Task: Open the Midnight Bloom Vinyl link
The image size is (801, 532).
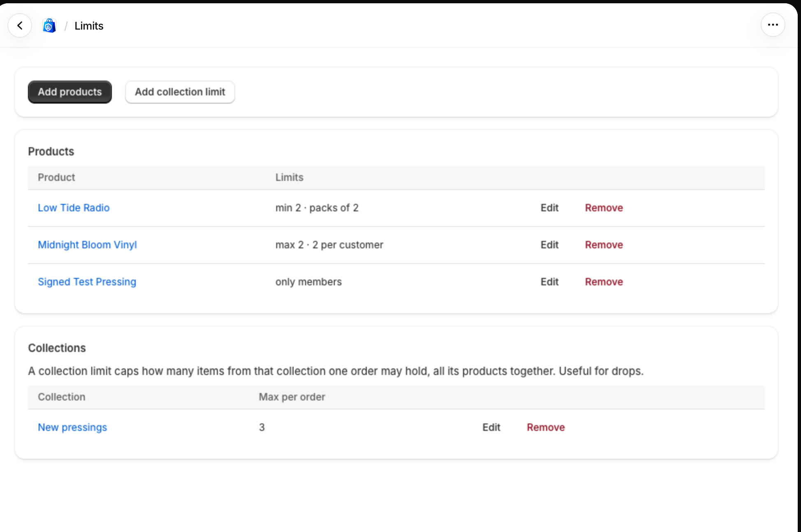Action: click(x=87, y=245)
